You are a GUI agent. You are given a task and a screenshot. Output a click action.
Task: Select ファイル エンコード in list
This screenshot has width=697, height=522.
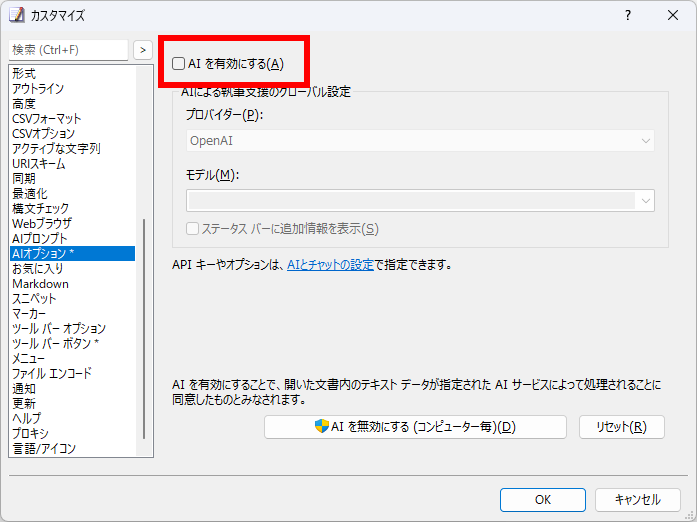pyautogui.click(x=72, y=373)
